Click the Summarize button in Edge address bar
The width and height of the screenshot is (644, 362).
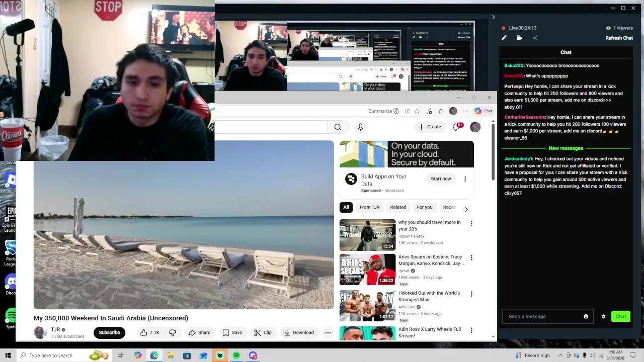[x=383, y=111]
